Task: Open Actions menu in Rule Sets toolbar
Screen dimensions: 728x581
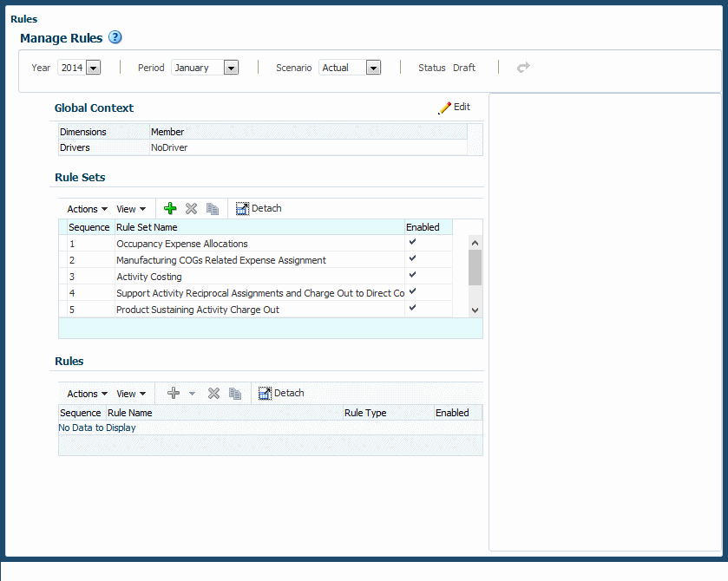Action: [88, 209]
